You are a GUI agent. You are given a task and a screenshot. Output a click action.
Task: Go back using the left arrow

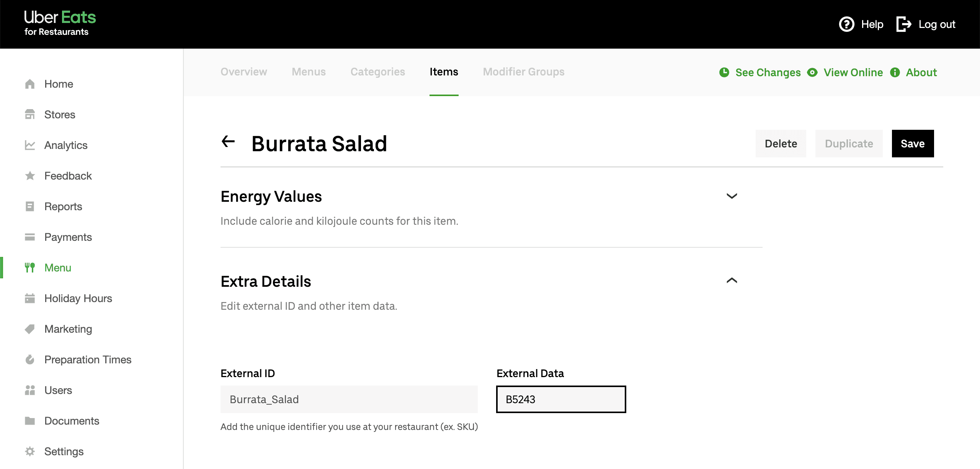pos(228,142)
